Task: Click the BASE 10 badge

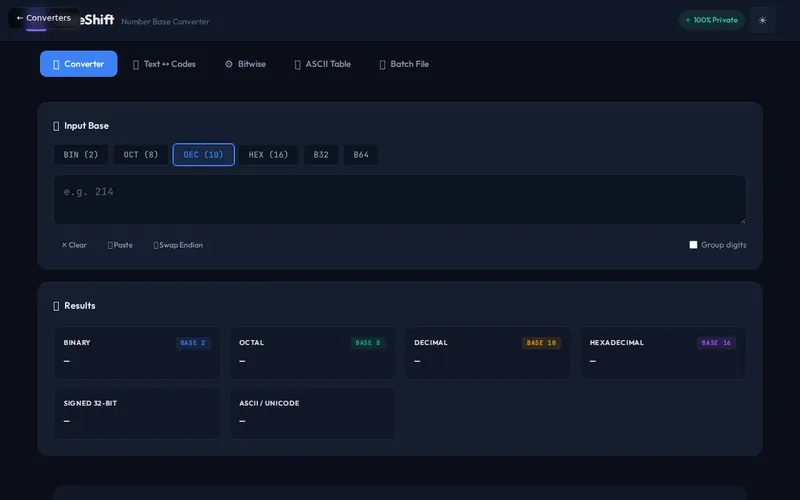Action: click(x=541, y=343)
